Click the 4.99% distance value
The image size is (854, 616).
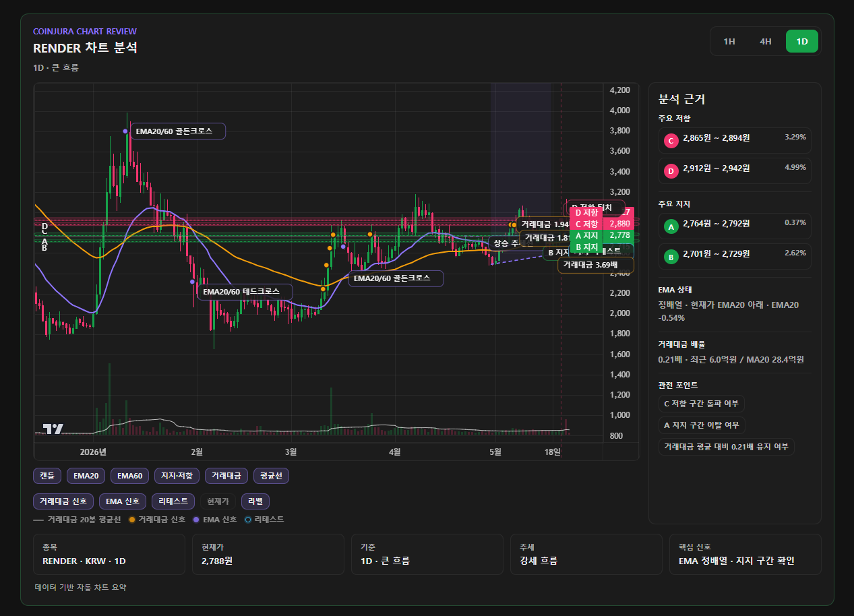(795, 168)
